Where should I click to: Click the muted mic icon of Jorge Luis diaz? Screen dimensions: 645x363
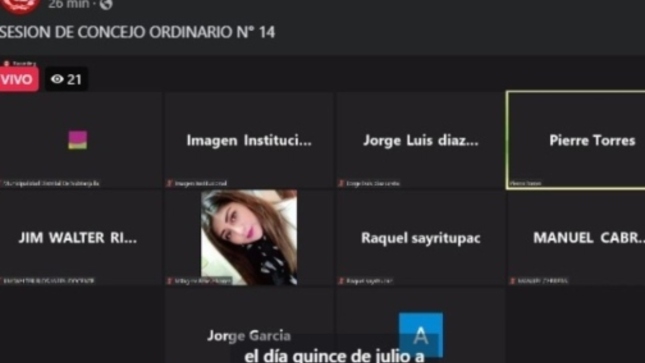[x=341, y=183]
